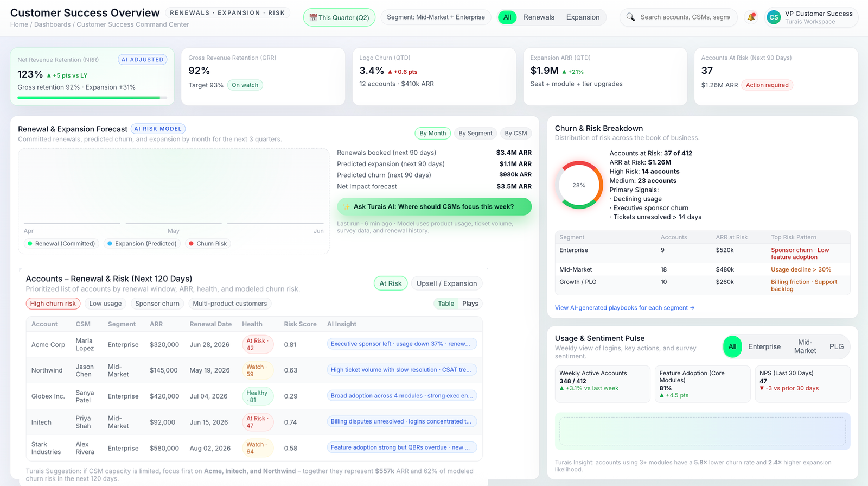Click Acme's At Risk 42 health badge
Image resolution: width=868 pixels, height=486 pixels.
tap(258, 345)
